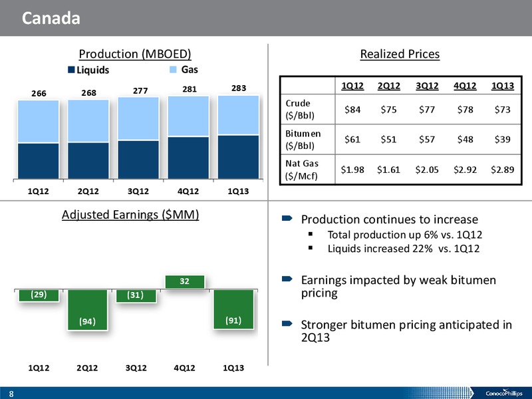Select the 268 total above 2Q12 bar
Image resolution: width=532 pixels, height=399 pixels.
pos(88,92)
